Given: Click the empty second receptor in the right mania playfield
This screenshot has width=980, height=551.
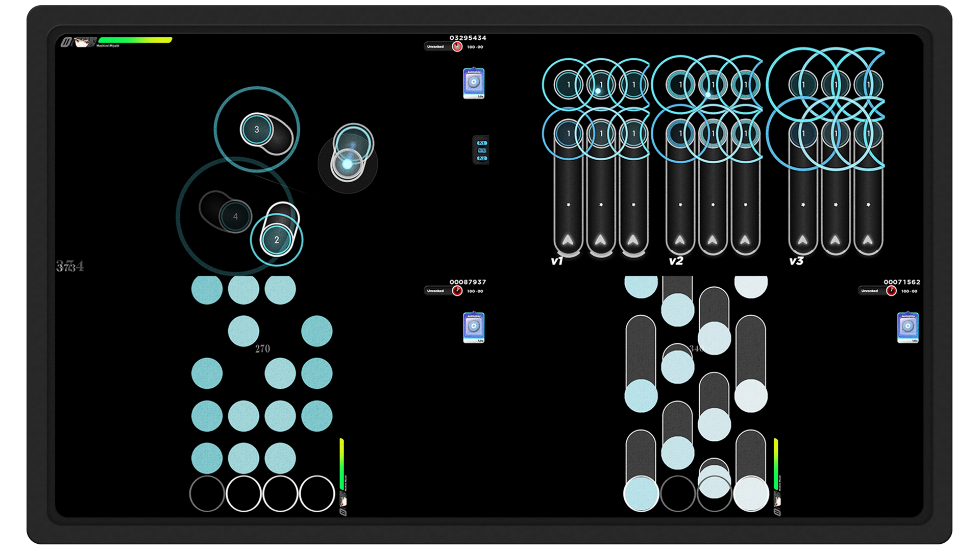Looking at the screenshot, I should pos(678,493).
